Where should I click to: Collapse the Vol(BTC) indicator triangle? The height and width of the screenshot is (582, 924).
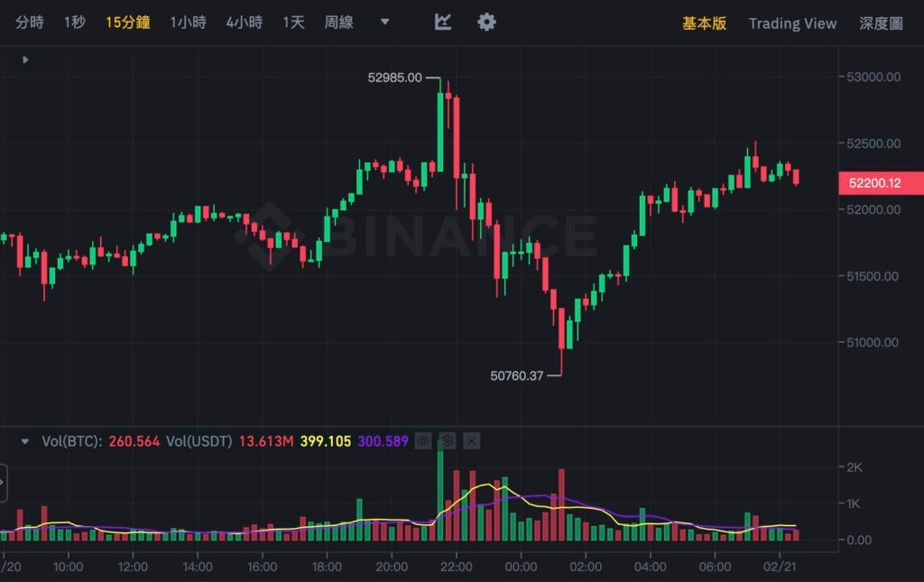[24, 440]
